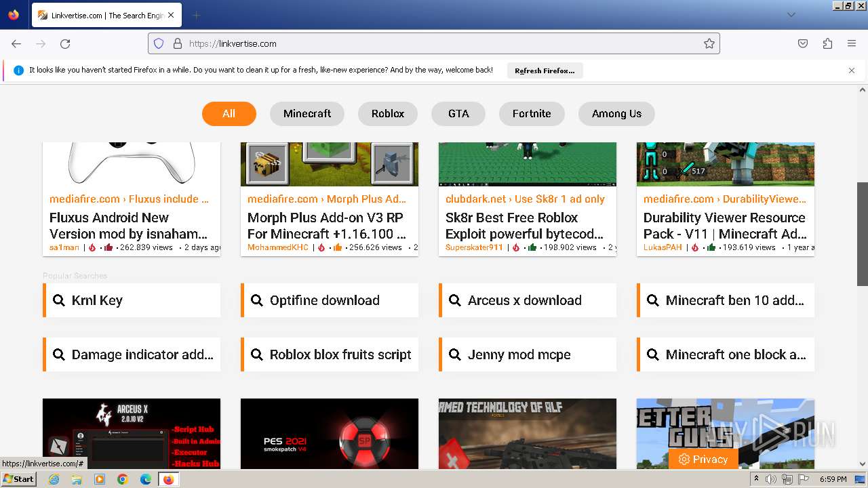Open author Superskater911 profile link
Image resolution: width=868 pixels, height=488 pixels.
coord(474,247)
